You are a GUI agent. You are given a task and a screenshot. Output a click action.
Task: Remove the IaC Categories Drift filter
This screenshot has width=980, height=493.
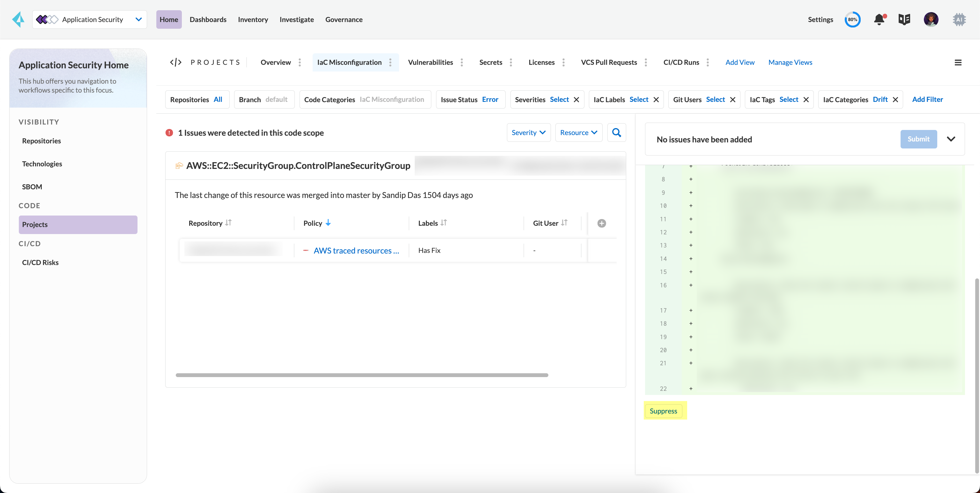pos(895,100)
